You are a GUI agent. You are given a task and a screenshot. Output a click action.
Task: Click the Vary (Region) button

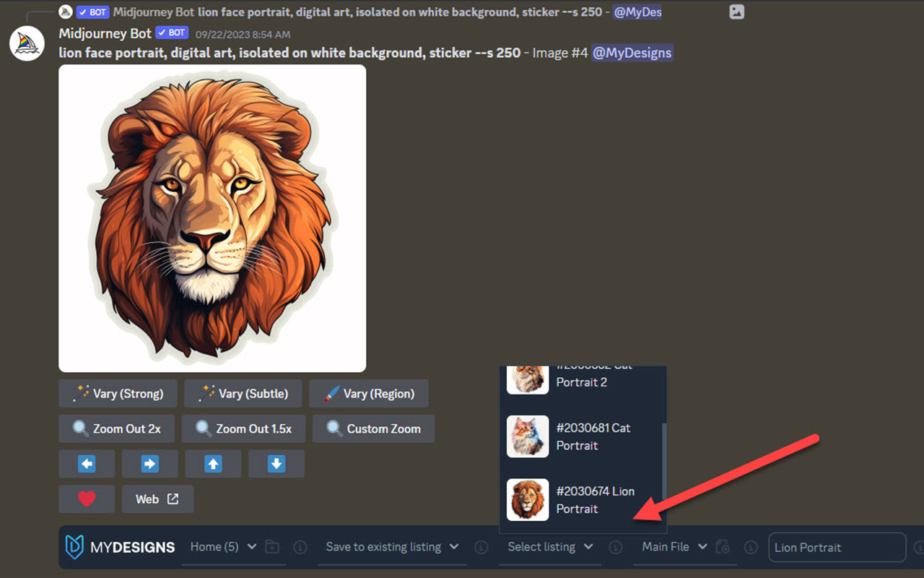pyautogui.click(x=369, y=394)
